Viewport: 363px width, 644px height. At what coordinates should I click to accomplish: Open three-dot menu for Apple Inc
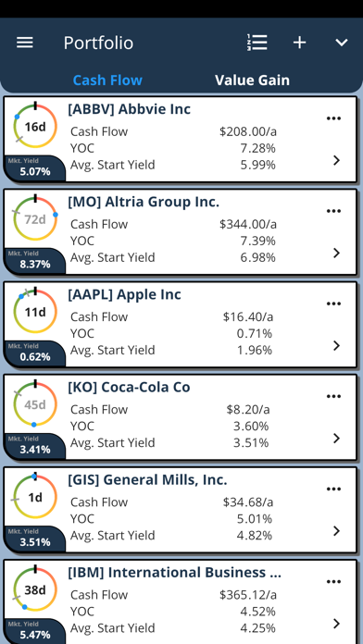point(333,303)
